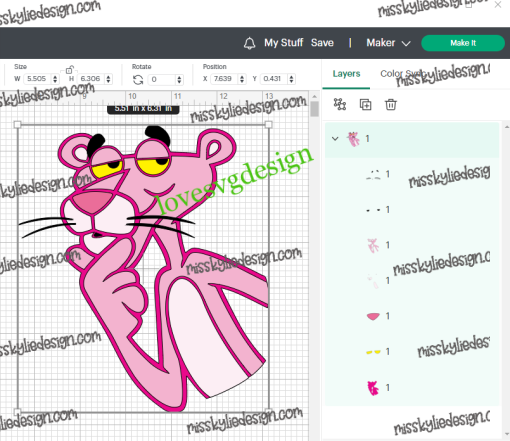The height and width of the screenshot is (441, 510).
Task: Open My Stuff
Action: coord(284,43)
